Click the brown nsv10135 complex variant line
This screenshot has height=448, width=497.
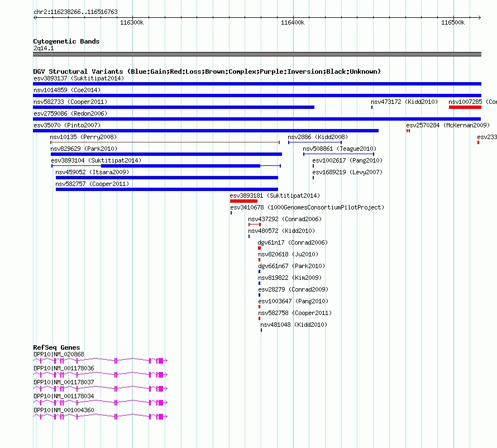click(x=165, y=142)
